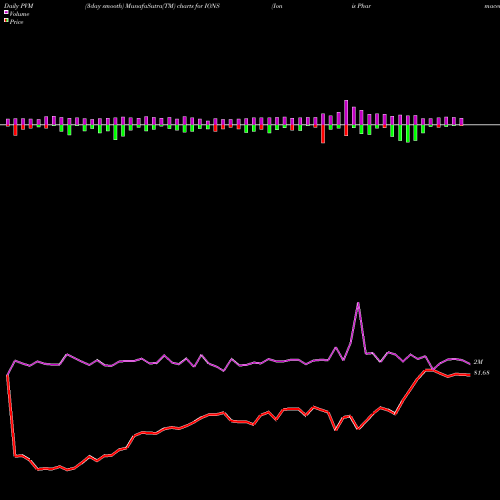Click the tallest magenta volume bar
500x500 pixels.
pos(346,112)
